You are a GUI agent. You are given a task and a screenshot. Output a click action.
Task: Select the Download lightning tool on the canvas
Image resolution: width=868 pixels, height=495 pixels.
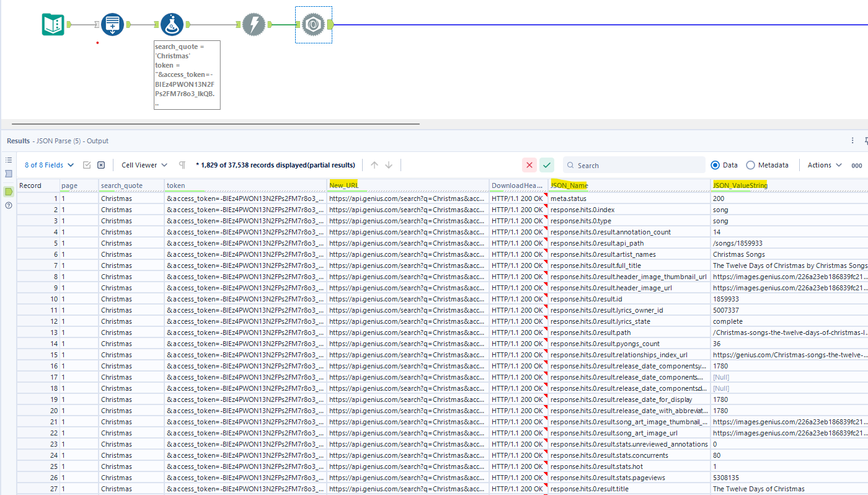point(254,25)
